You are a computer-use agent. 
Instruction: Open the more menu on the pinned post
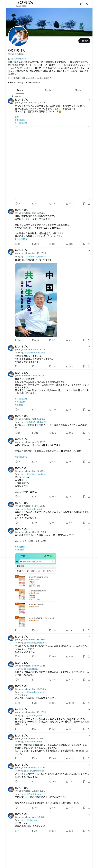coord(89,100)
